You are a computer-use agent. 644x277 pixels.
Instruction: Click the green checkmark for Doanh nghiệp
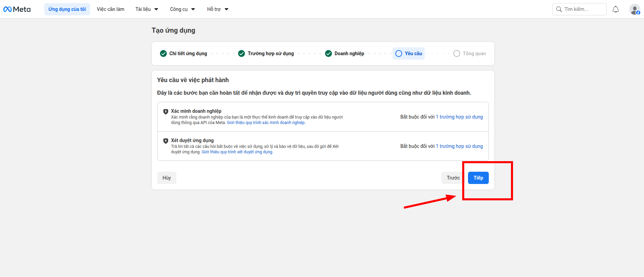coord(328,53)
